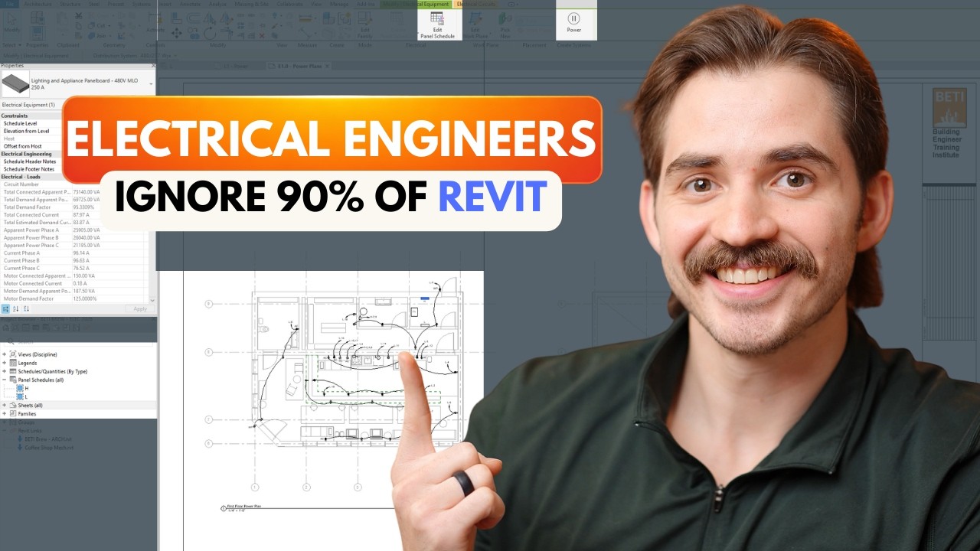
Task: Click the Properties palette scrollbar down arrow
Action: click(152, 301)
